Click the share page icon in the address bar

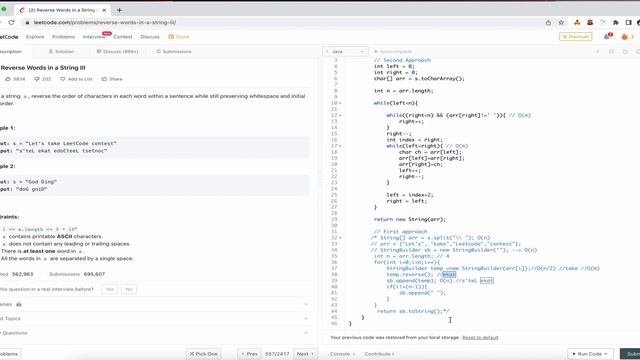point(548,22)
